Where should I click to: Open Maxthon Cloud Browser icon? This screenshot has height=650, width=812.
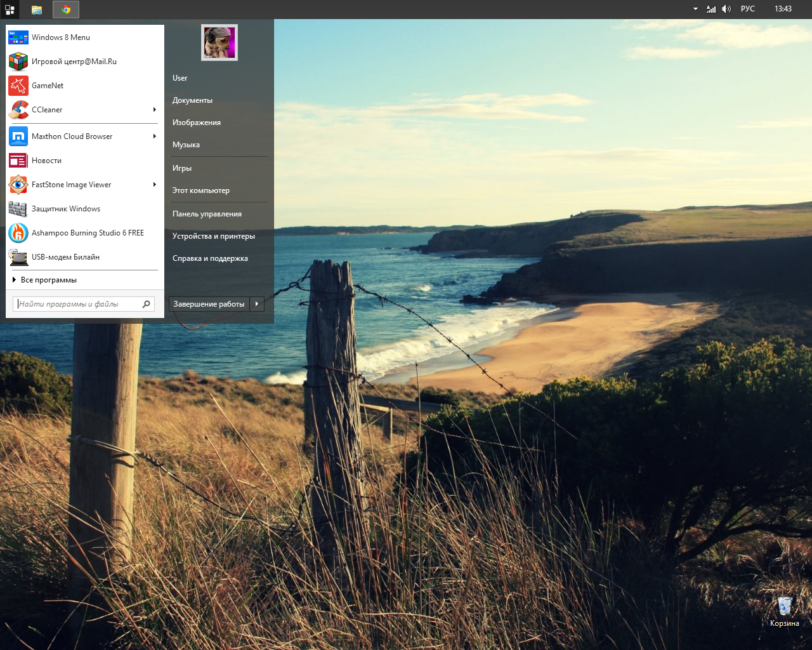pyautogui.click(x=18, y=136)
